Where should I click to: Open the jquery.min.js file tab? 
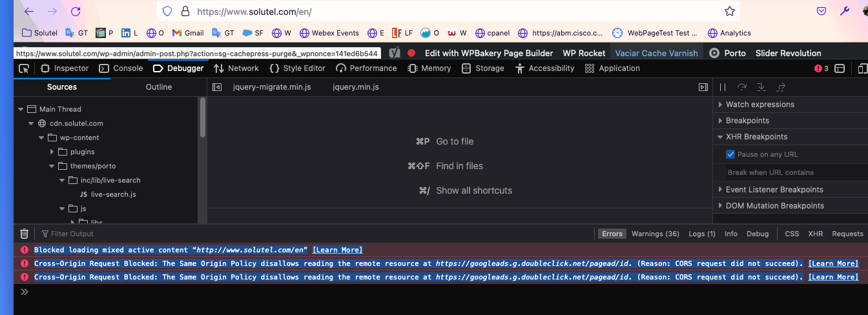coord(356,87)
